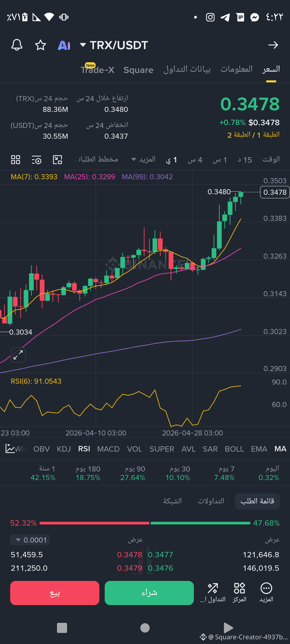
Task: Open the TRX/USDT pair selector dropdown
Action: coord(114,45)
